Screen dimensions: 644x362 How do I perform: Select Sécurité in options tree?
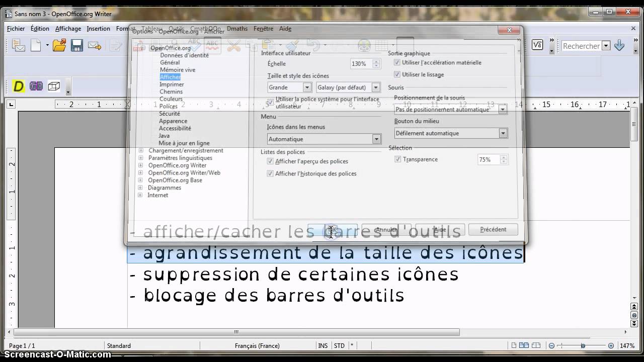coord(170,114)
